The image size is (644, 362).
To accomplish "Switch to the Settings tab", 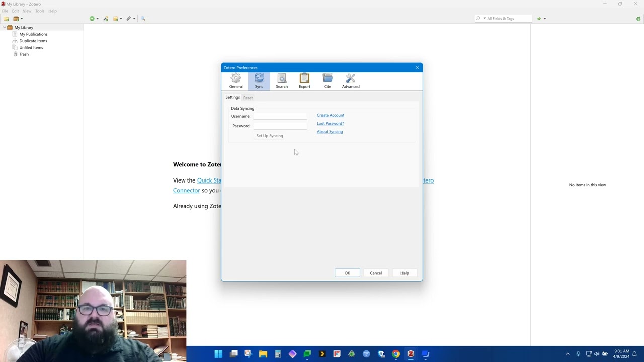I will pyautogui.click(x=233, y=97).
